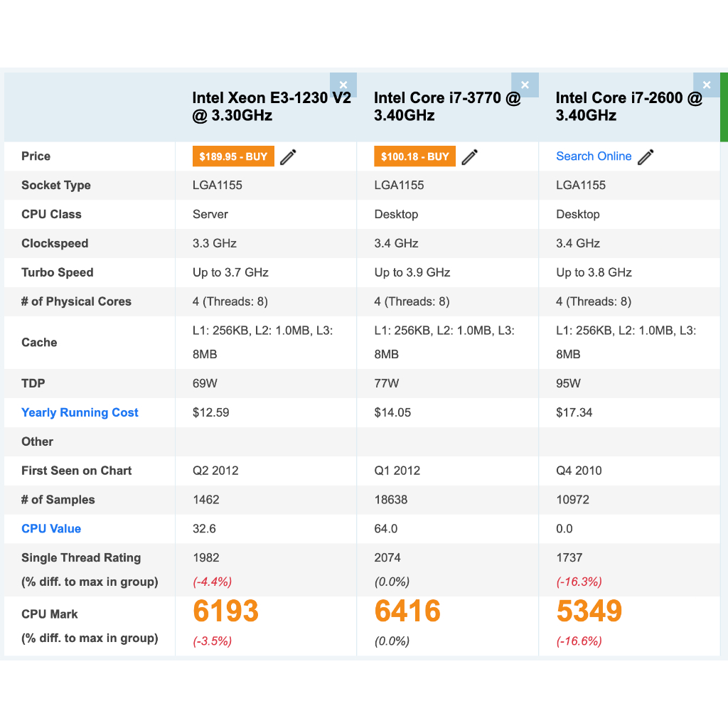The width and height of the screenshot is (728, 728).
Task: Click the pencil icon next to Search Online
Action: click(x=646, y=157)
